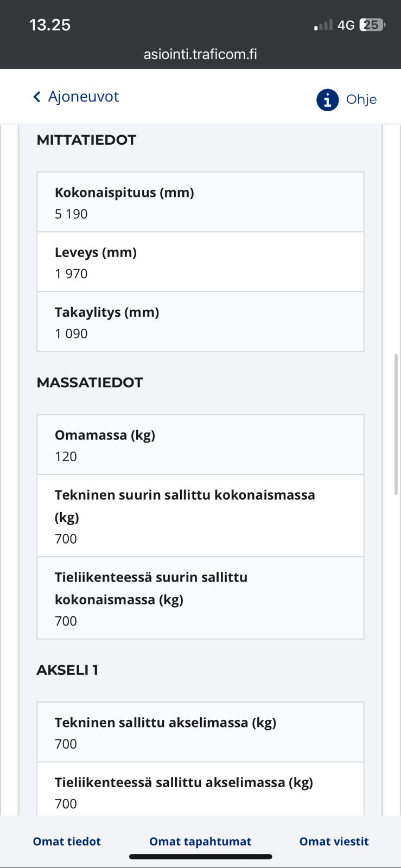The height and width of the screenshot is (868, 401).
Task: Tap the 13.25 clock in status bar
Action: point(50,25)
